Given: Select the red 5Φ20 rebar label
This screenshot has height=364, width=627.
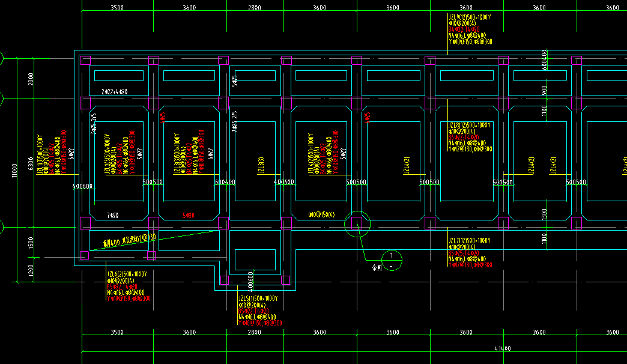Looking at the screenshot, I should [x=189, y=215].
